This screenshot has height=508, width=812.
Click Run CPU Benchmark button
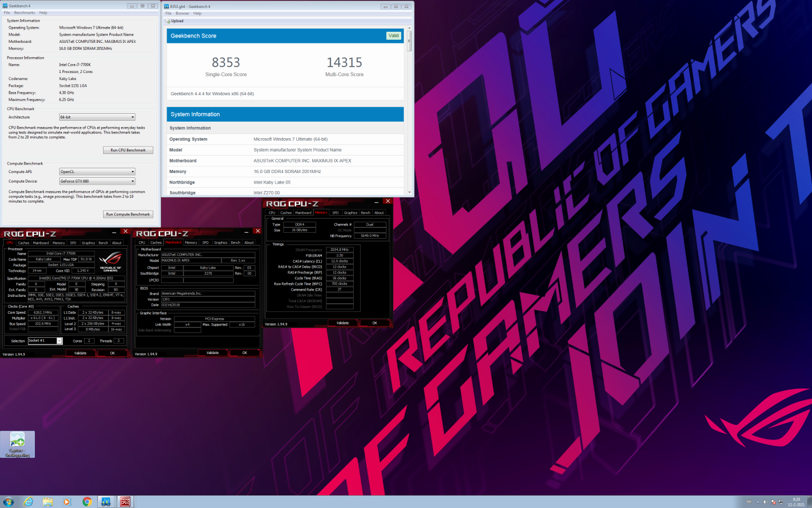point(128,150)
